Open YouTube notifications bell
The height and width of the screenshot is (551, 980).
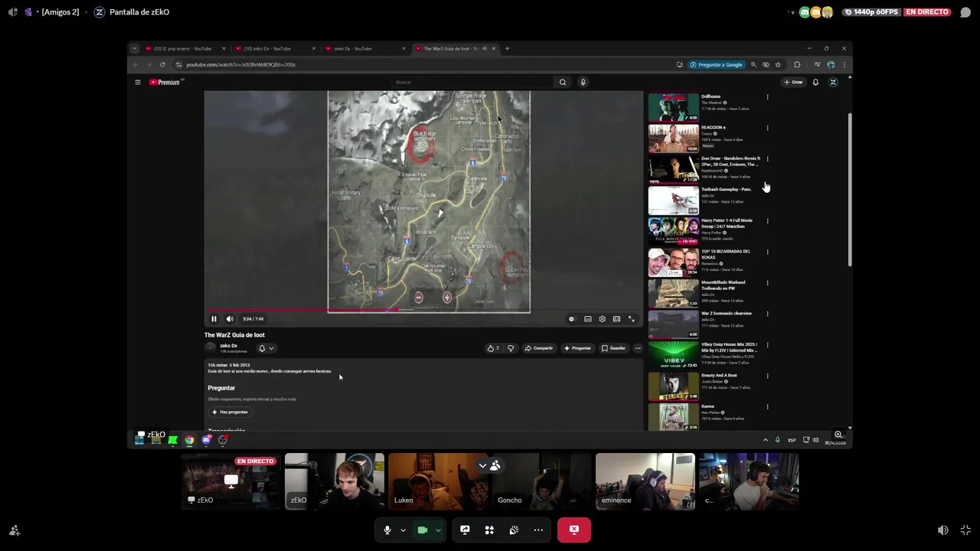click(x=815, y=82)
